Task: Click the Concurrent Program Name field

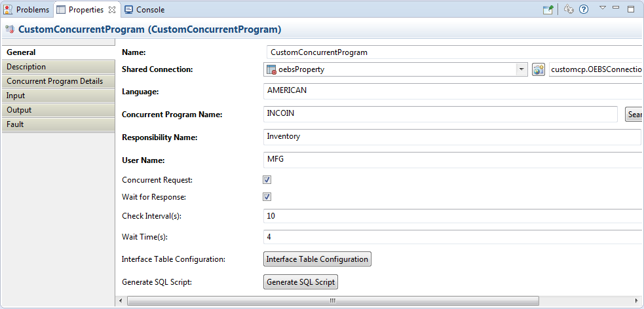Action: (x=440, y=114)
